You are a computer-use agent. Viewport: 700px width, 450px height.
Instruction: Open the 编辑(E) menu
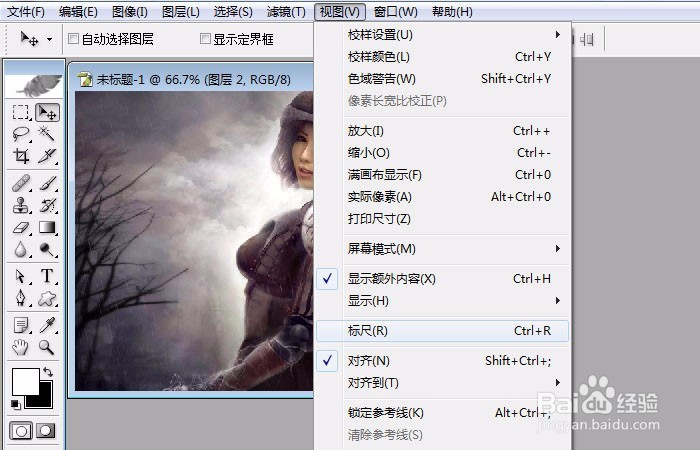78,12
